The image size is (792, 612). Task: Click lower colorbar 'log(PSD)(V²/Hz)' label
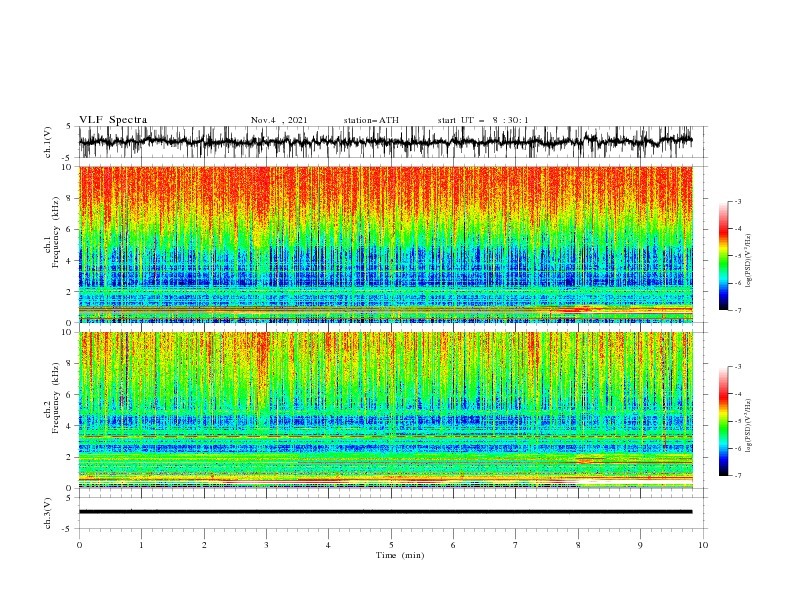coord(748,425)
